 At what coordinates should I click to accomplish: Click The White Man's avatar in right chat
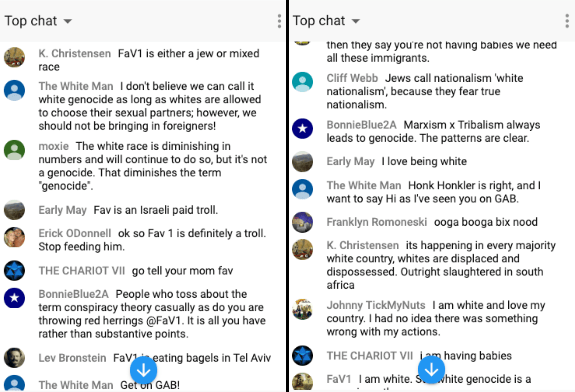coord(302,189)
